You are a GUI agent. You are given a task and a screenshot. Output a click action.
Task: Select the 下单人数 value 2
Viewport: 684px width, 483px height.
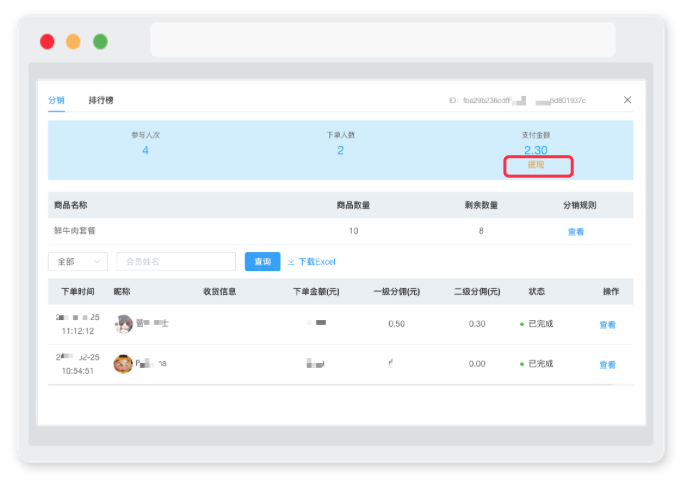(340, 151)
